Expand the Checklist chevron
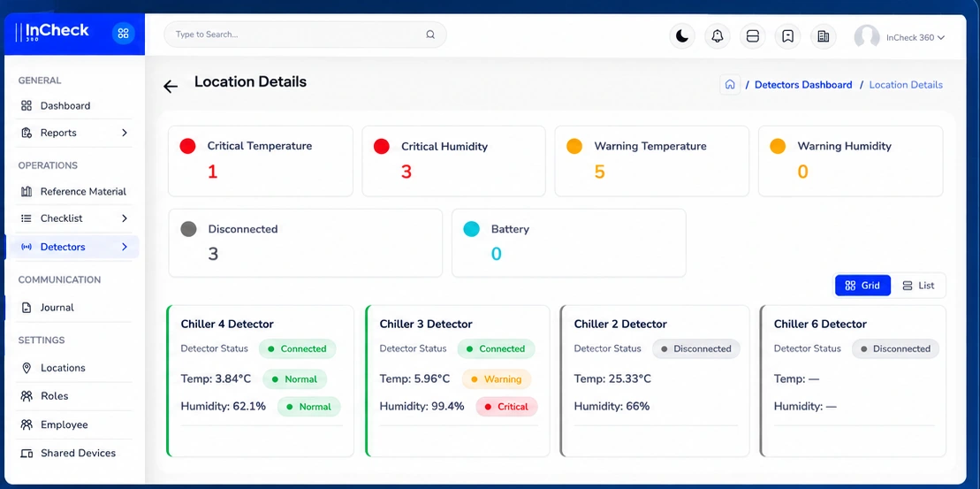 click(125, 218)
